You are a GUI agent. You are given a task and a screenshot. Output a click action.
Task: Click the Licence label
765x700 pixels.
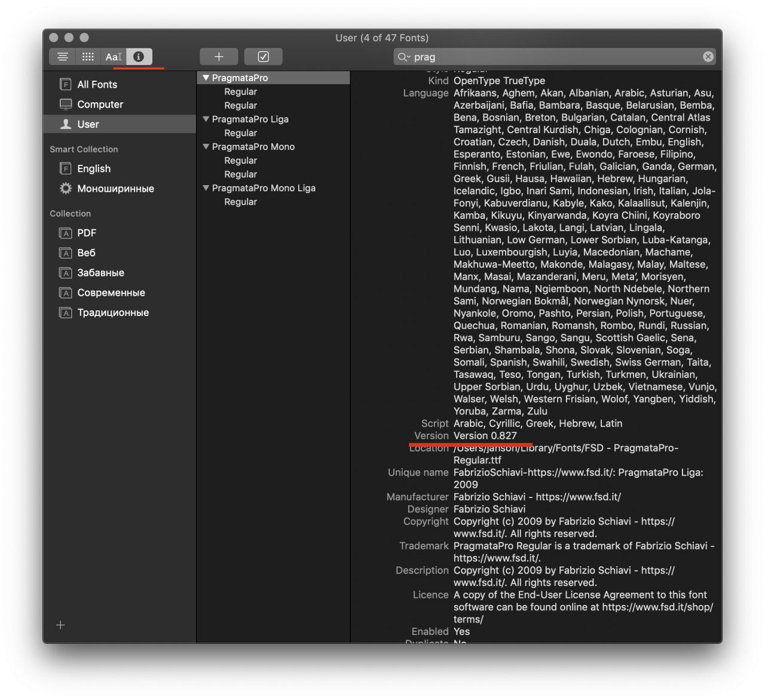click(430, 595)
